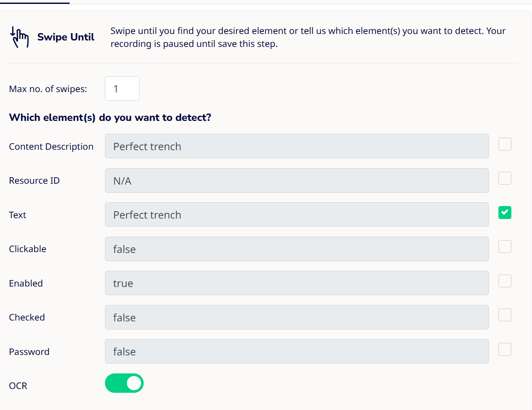Enable the Content Description checkbox

click(504, 144)
